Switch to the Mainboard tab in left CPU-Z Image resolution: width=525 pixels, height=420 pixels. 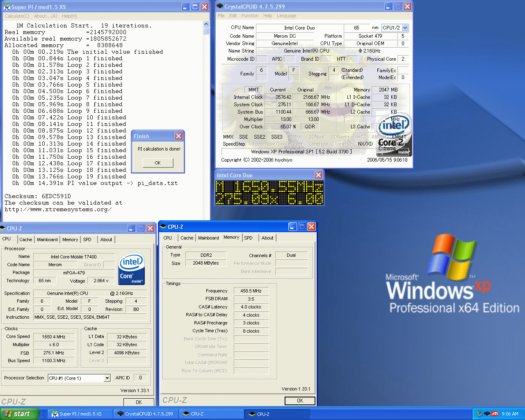click(47, 240)
